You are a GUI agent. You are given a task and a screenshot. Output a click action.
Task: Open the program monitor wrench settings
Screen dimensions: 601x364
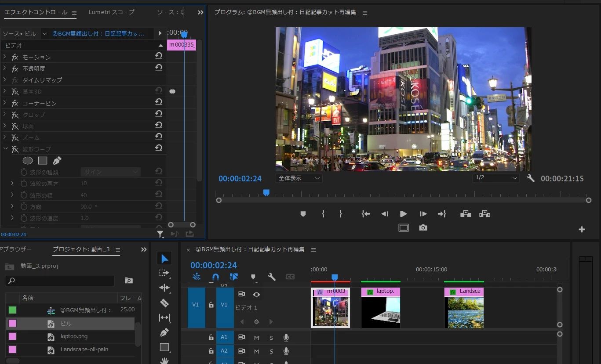click(x=531, y=178)
